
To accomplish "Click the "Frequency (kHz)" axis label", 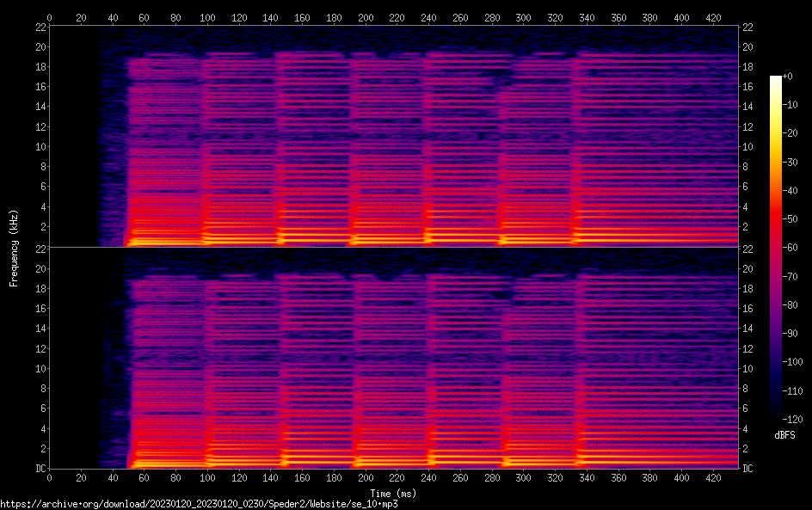I will [14, 248].
